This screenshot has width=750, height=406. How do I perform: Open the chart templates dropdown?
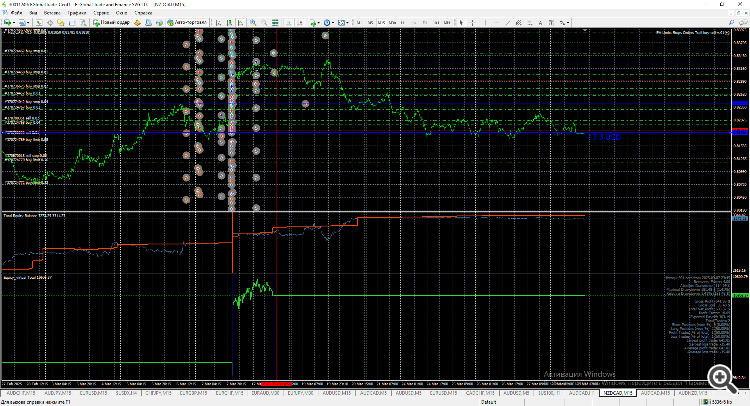click(x=342, y=22)
